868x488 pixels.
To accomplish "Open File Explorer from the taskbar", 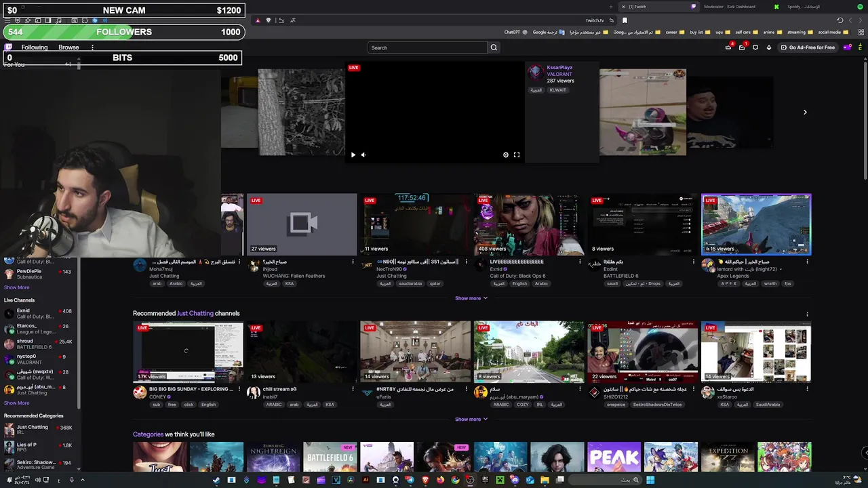I will [x=545, y=480].
